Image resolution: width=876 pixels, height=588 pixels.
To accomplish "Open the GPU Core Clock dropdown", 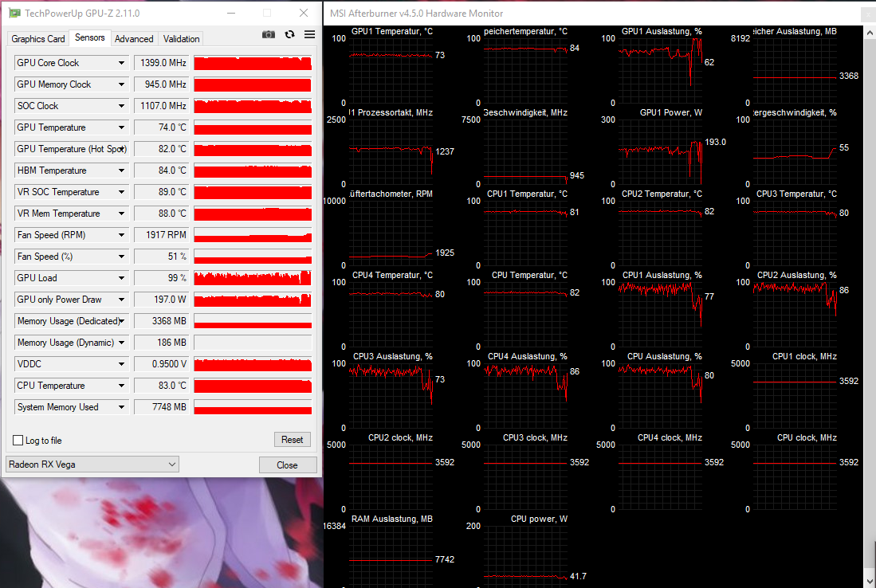I will (x=121, y=63).
